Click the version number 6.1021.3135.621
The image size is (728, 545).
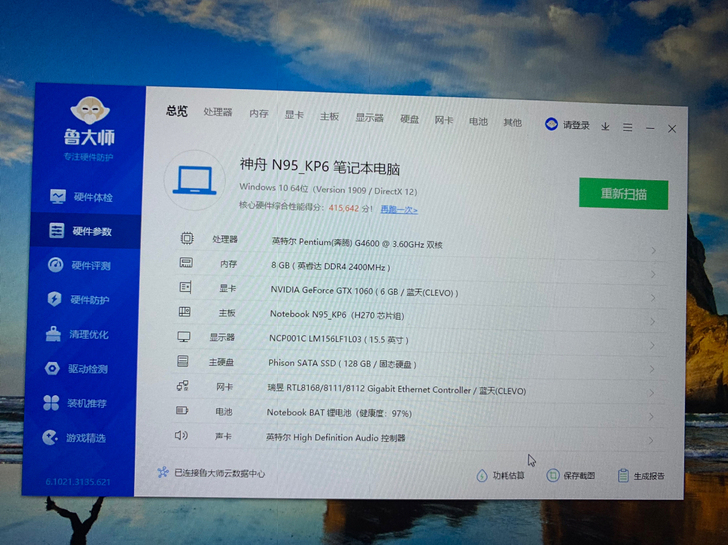(x=78, y=482)
